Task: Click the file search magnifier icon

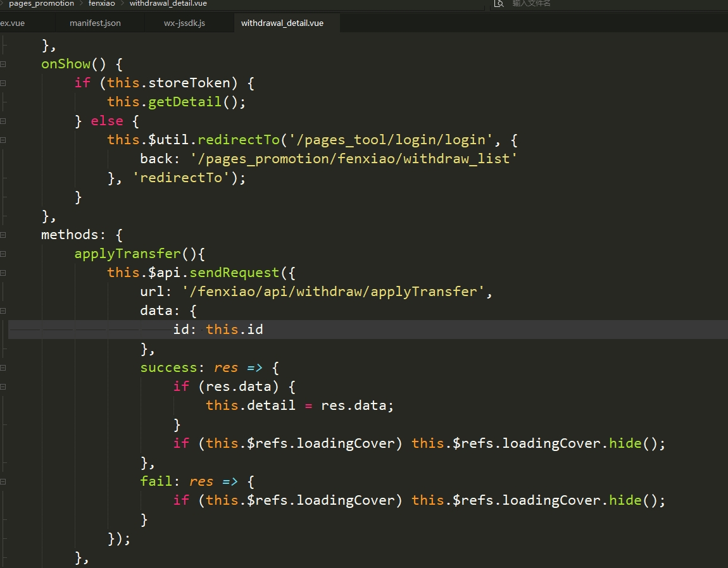Action: point(499,4)
